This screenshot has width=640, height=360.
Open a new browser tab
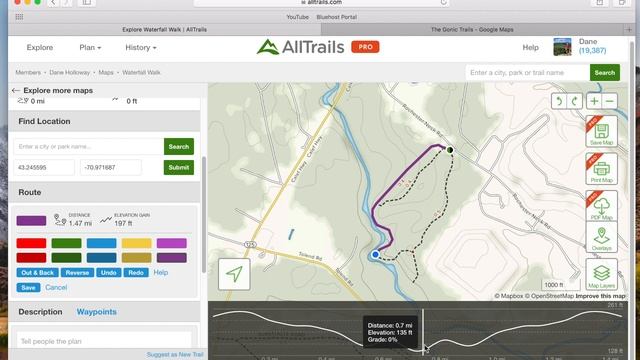point(629,29)
